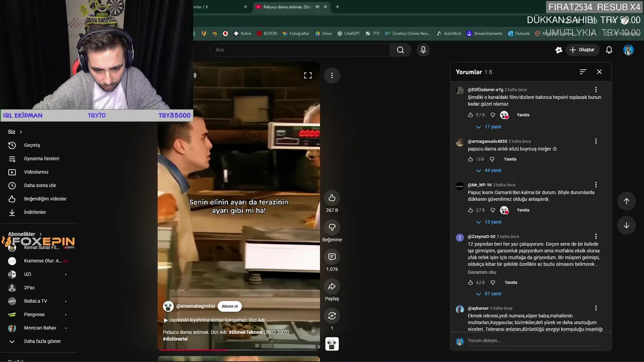Click Abone ol to subscribe to @sinemabagimlisi

coord(230,306)
